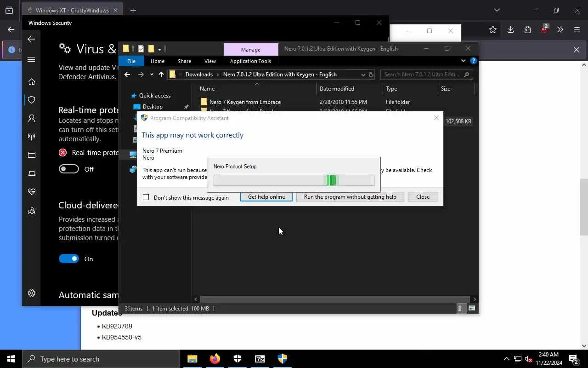The width and height of the screenshot is (588, 368).
Task: Sort by Date modified column header
Action: (337, 89)
